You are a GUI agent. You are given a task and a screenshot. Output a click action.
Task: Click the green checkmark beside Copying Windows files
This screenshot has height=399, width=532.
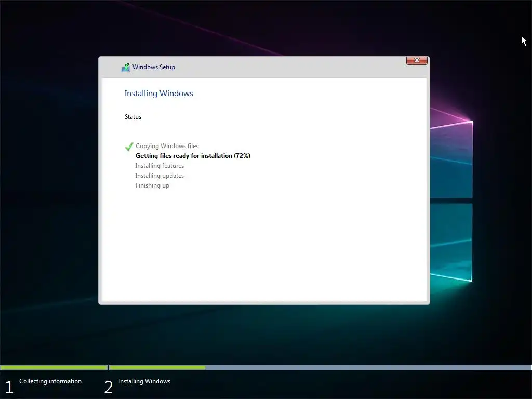129,147
